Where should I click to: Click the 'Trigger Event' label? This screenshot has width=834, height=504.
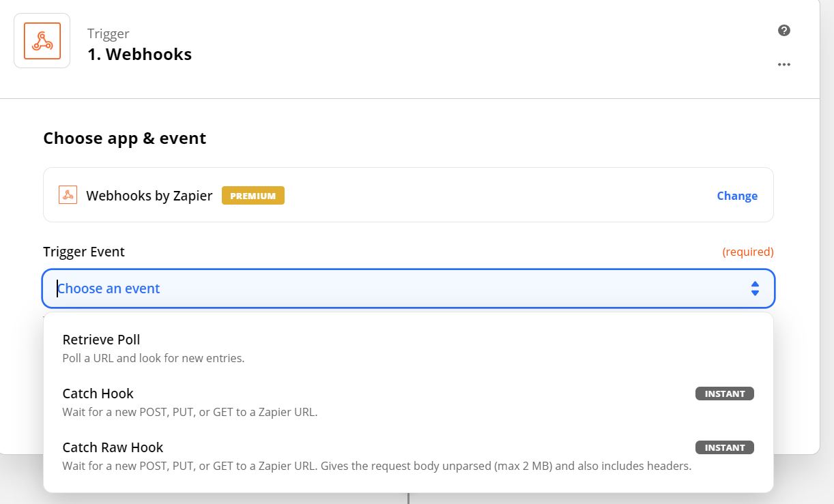(84, 252)
